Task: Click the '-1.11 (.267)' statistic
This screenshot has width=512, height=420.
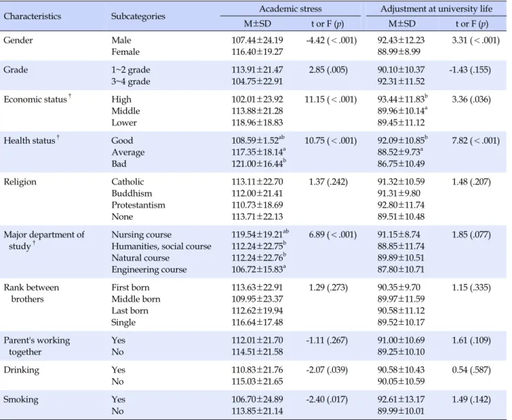Action: point(327,340)
